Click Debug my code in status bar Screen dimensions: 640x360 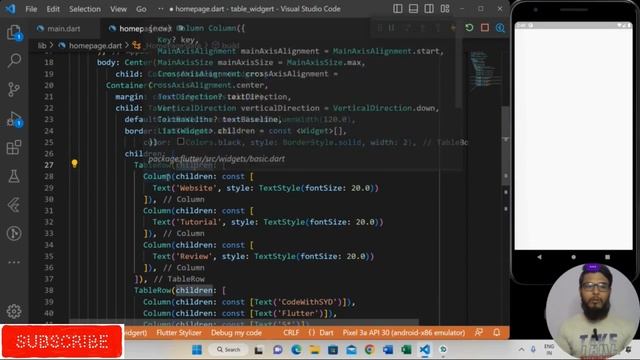pos(236,332)
